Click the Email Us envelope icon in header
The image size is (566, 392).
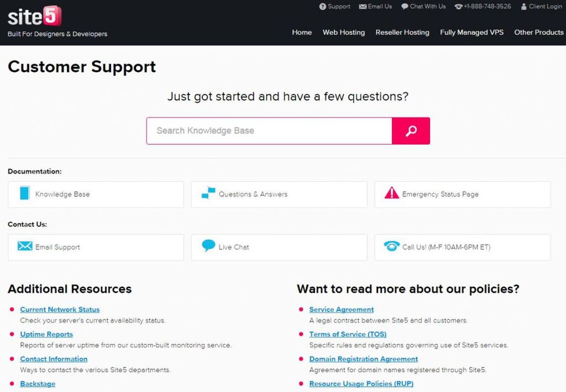362,6
